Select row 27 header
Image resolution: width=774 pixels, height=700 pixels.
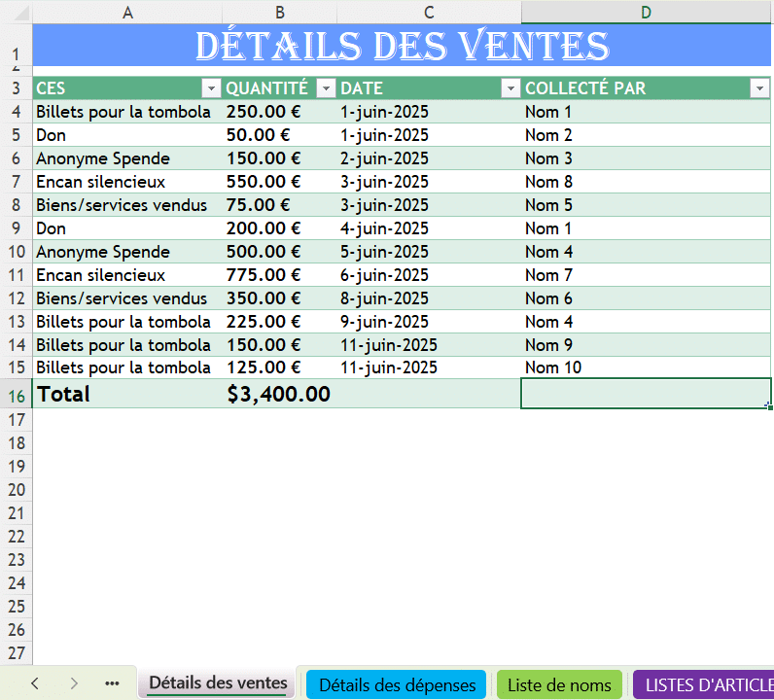(17, 653)
